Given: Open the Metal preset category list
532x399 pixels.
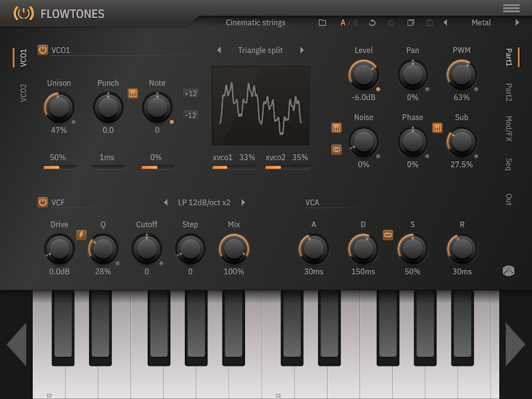Looking at the screenshot, I should point(481,22).
